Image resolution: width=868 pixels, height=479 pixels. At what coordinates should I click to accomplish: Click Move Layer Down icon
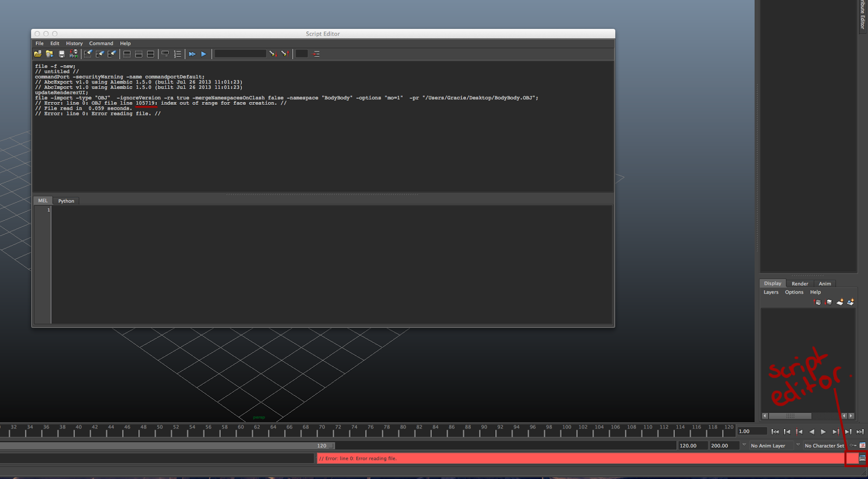[828, 302]
